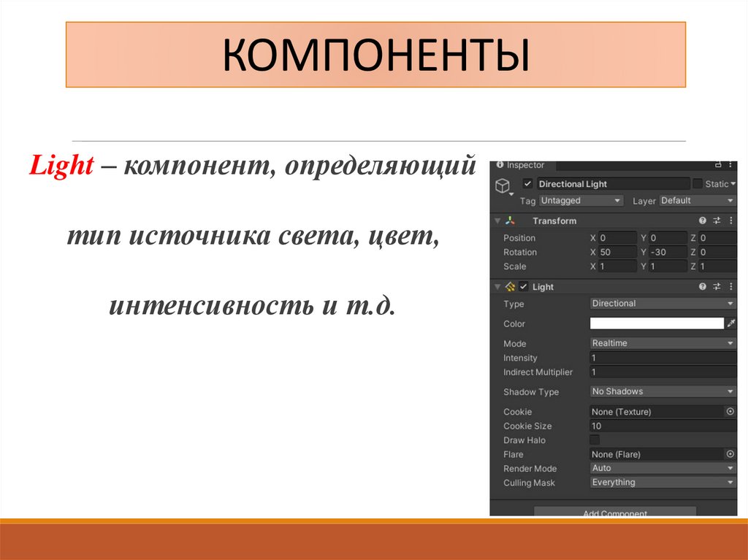Open Transform component help icon

tap(702, 220)
